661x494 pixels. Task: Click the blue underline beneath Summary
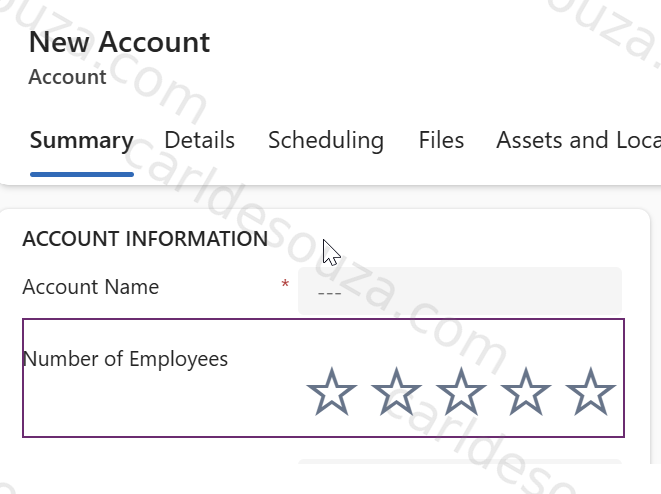(82, 174)
